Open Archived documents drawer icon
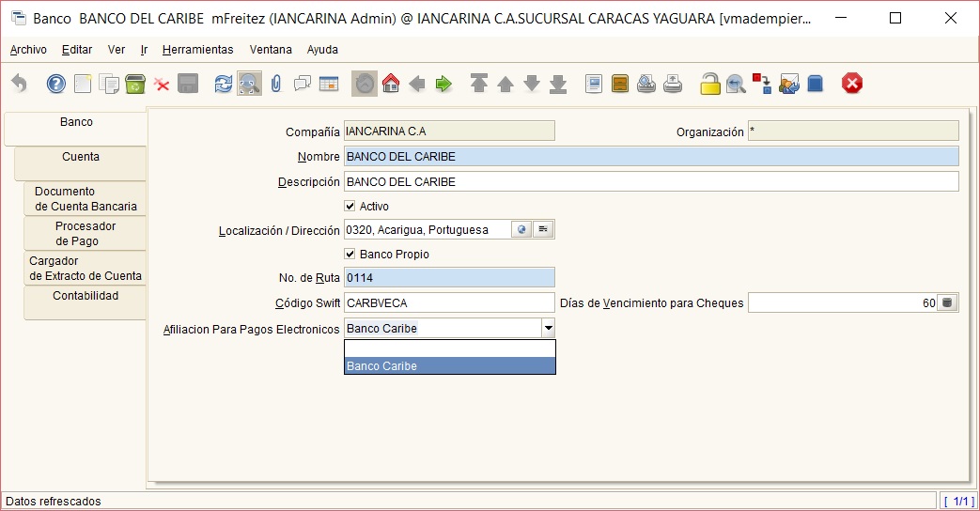This screenshot has height=511, width=980. (620, 83)
